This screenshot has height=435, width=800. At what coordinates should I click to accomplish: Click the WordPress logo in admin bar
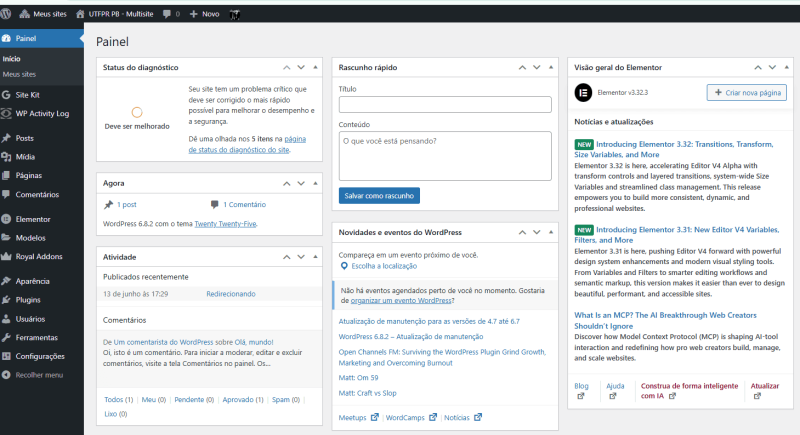10,14
